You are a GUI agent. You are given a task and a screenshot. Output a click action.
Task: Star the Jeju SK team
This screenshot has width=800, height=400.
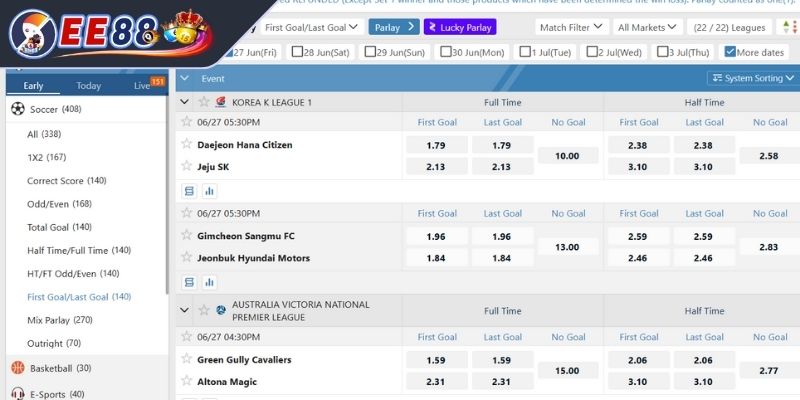point(187,166)
